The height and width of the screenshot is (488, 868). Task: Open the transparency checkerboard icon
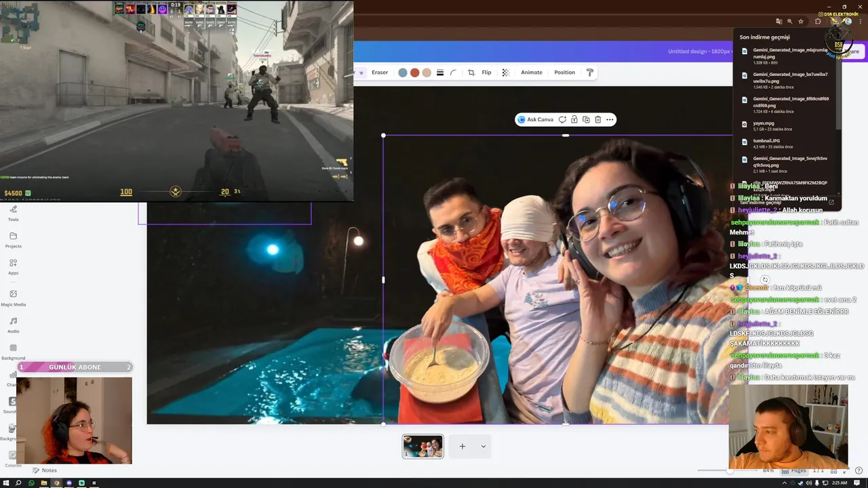click(505, 73)
